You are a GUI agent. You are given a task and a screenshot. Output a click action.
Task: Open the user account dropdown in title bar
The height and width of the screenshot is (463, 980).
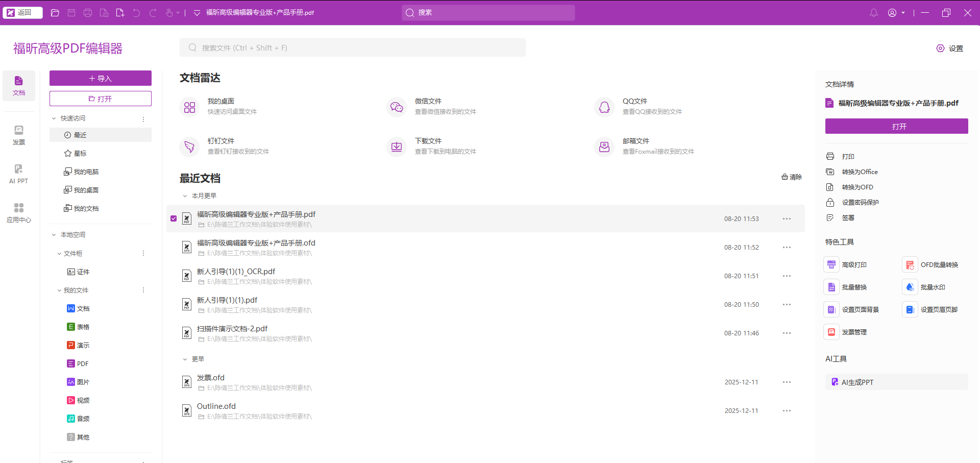(896, 13)
